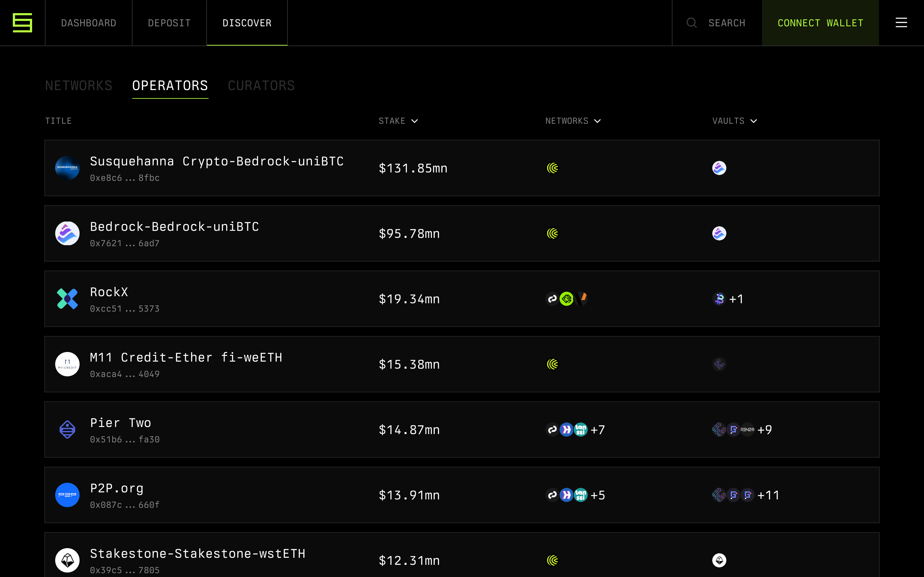Screen dimensions: 924x577
Task: Open the VAULTS column sort dropdown
Action: pos(753,121)
